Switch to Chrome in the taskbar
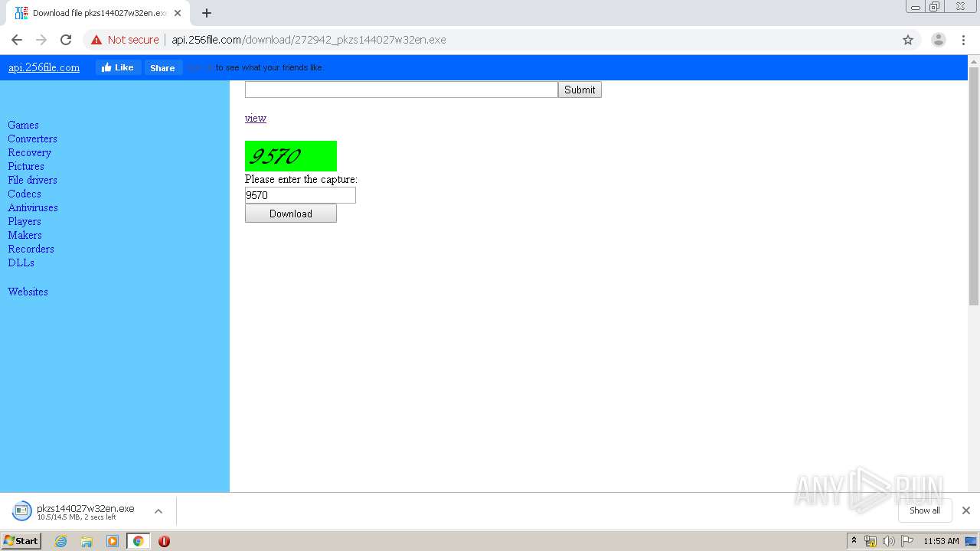The image size is (980, 551). [x=138, y=541]
